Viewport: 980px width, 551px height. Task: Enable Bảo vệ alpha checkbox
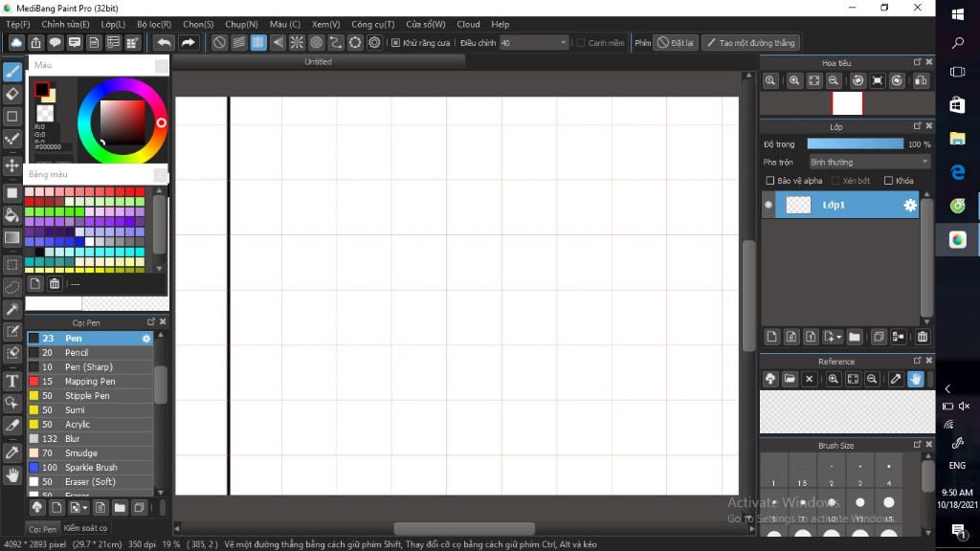tap(770, 181)
